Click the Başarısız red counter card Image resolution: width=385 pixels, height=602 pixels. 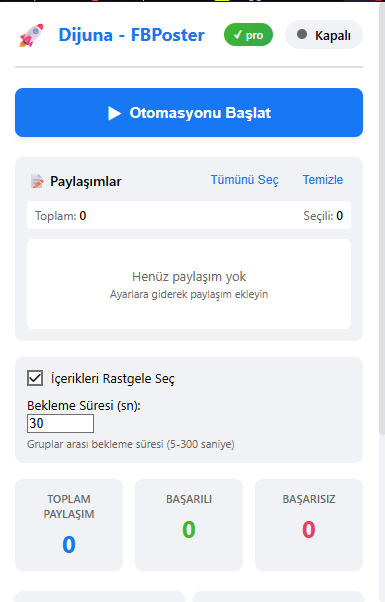tap(309, 525)
